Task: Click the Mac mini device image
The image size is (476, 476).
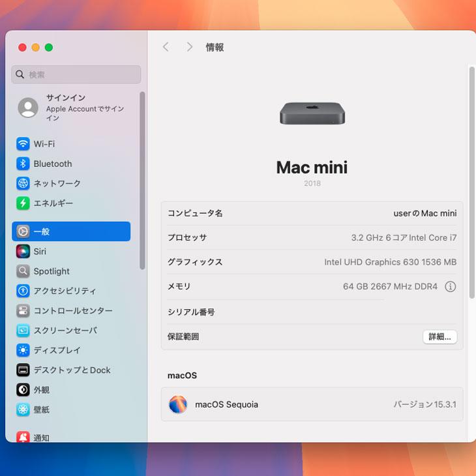Action: click(312, 113)
